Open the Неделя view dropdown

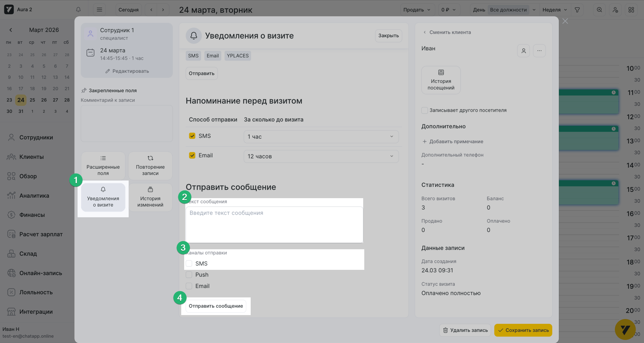pos(554,10)
